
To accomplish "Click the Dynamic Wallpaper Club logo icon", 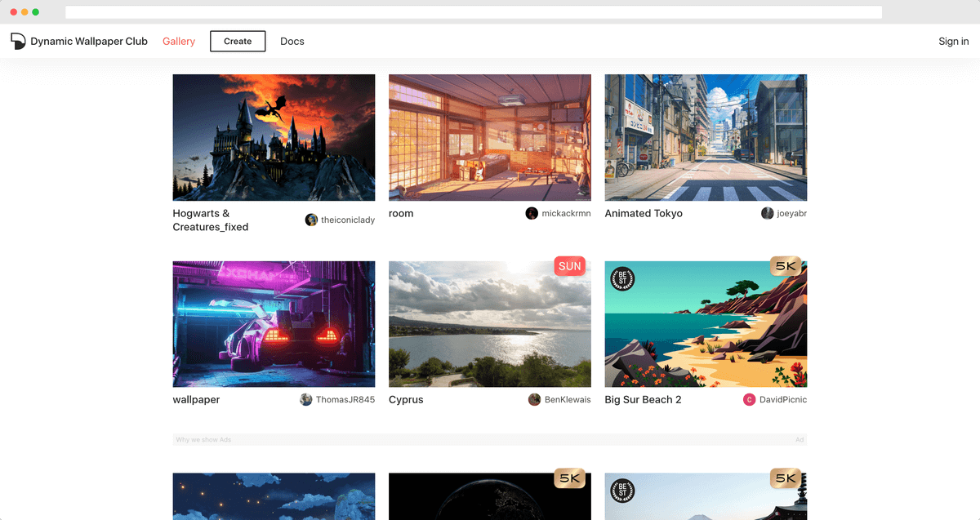I will click(18, 41).
